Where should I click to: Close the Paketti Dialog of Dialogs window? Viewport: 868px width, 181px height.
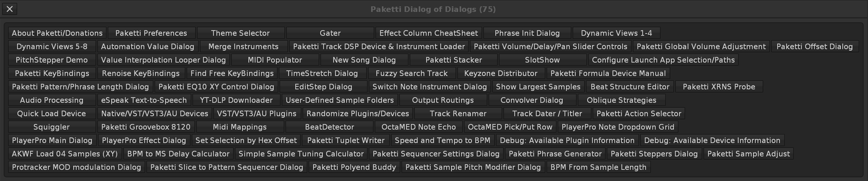[x=10, y=9]
